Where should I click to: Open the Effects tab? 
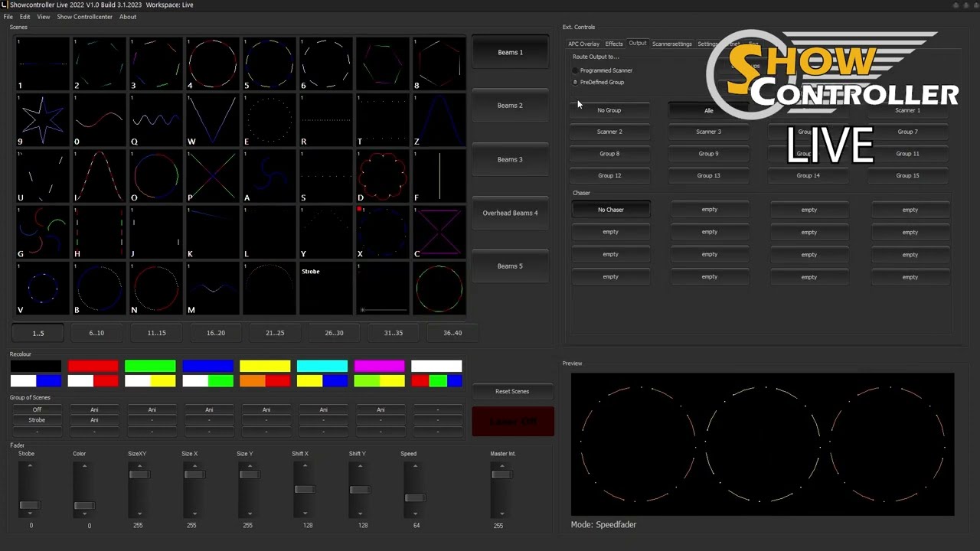coord(614,44)
